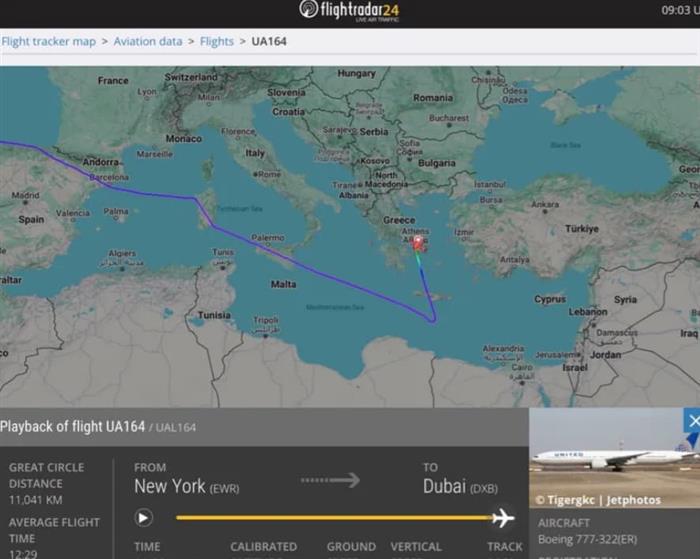The image size is (700, 559).
Task: Open the United aircraft photo
Action: [614, 458]
